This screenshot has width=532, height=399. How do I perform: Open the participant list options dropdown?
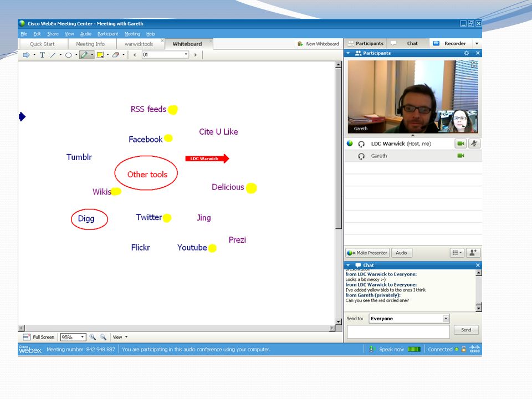(x=457, y=253)
